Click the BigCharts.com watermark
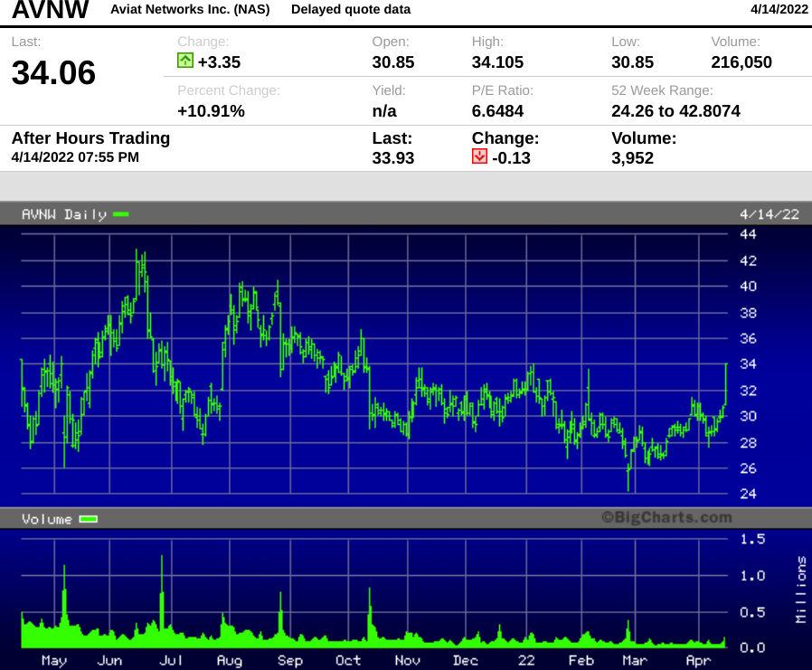Screen dimensions: 812x670 [667, 517]
